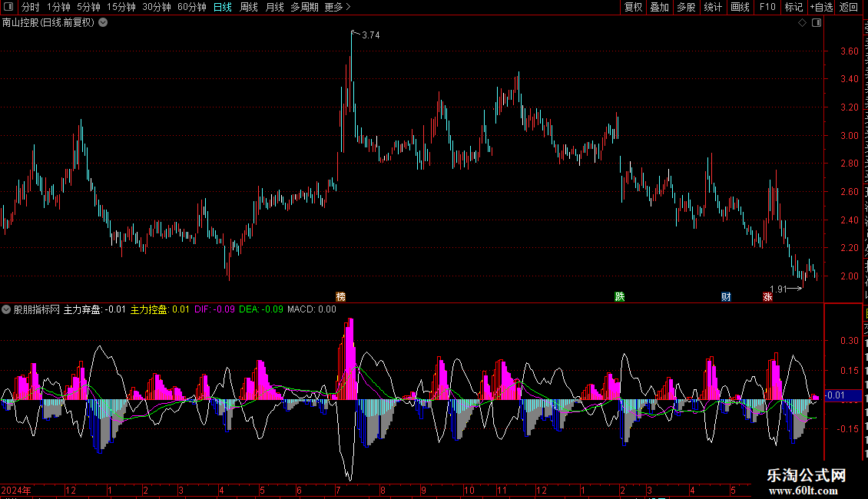The height and width of the screenshot is (499, 868).
Task: Toggle the right info panel icon
Action: coord(817,23)
